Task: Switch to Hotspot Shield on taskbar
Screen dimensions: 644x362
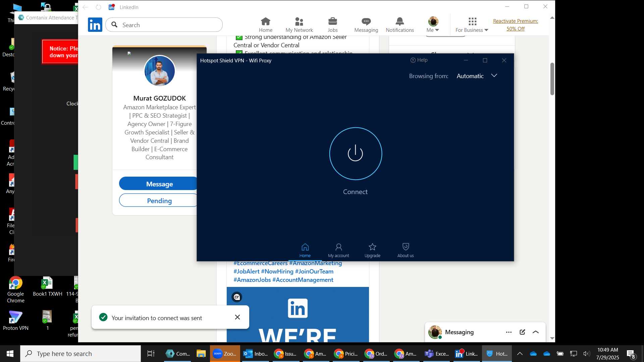Action: pyautogui.click(x=497, y=354)
